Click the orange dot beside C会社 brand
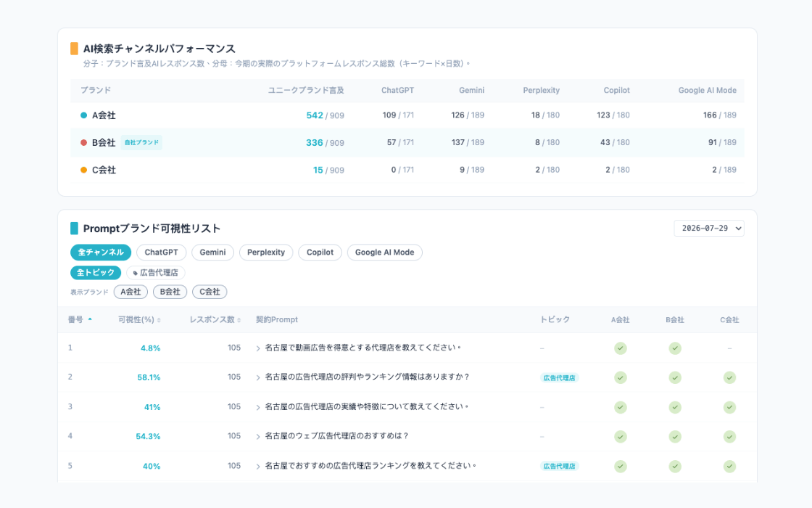Viewport: 812px width, 508px height. coord(84,170)
